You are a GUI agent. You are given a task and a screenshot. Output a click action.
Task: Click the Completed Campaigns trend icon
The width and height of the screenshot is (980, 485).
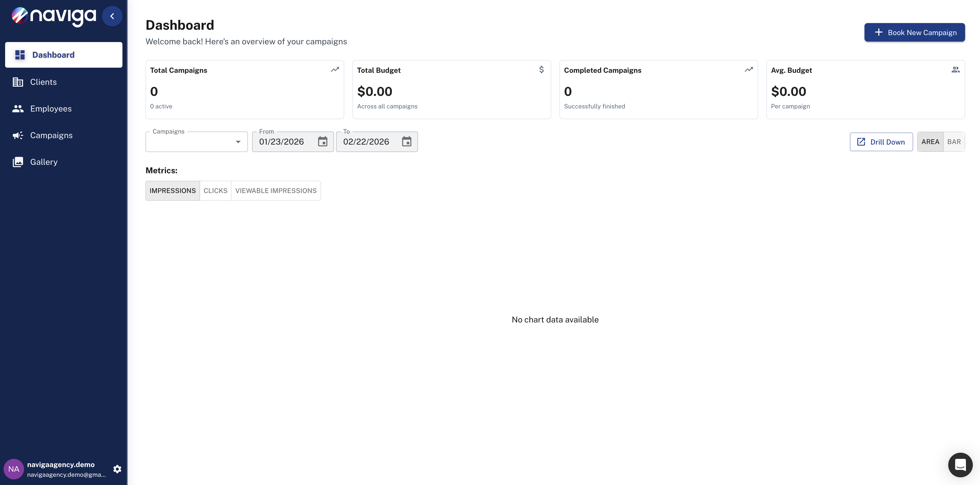(748, 70)
